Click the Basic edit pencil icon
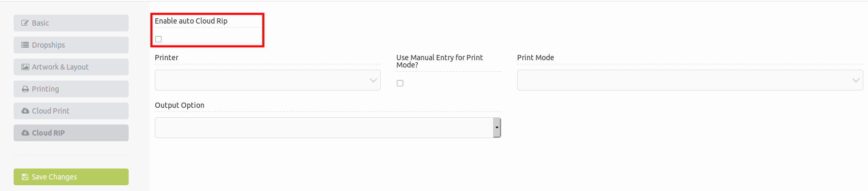The height and width of the screenshot is (191, 868). coord(25,23)
